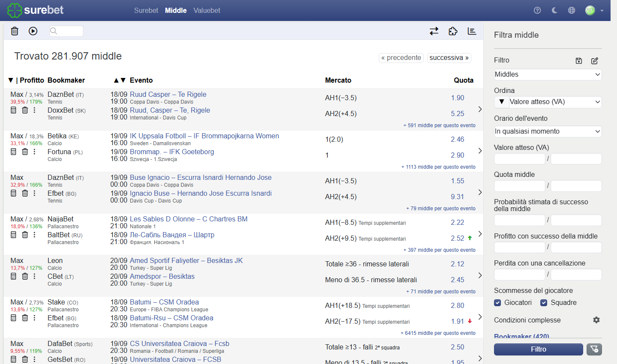Edit the filter with the pencil icon

pyautogui.click(x=595, y=61)
